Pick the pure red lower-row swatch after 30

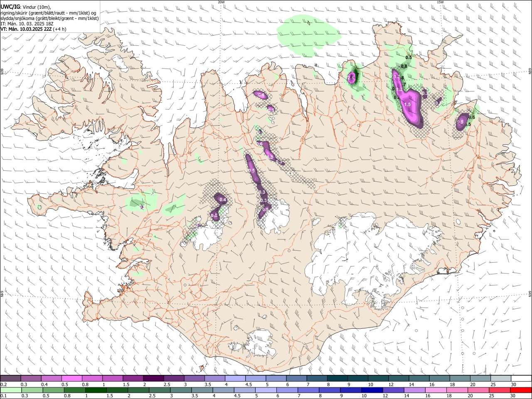coord(521,390)
